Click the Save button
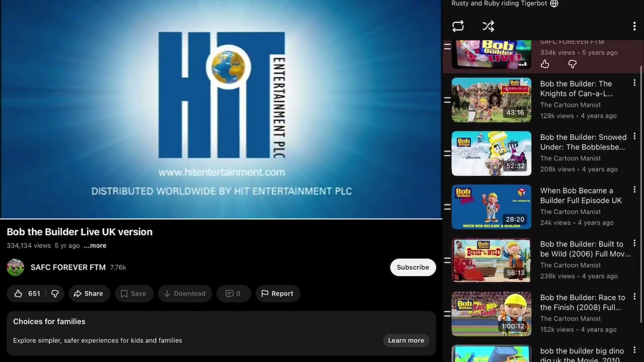The image size is (644, 362). pos(133,294)
